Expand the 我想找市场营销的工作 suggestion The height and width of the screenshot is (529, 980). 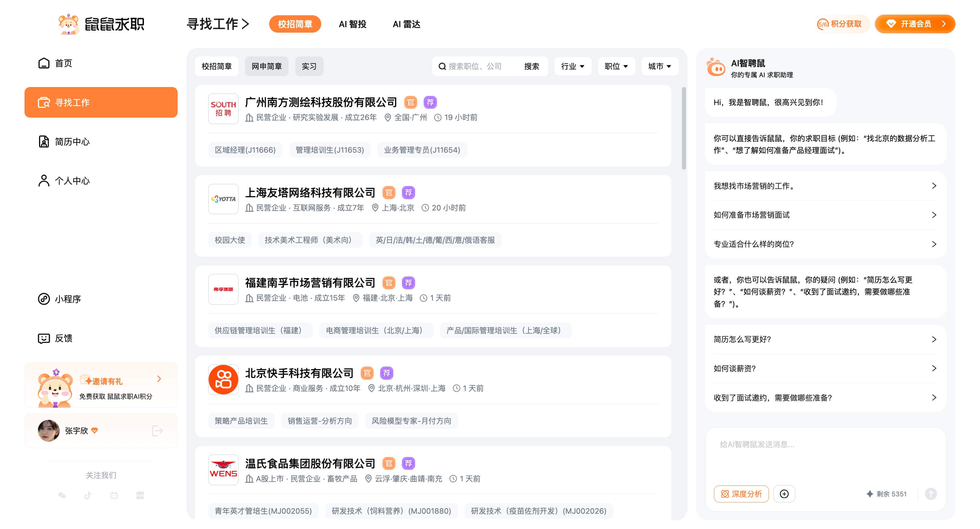(x=825, y=186)
